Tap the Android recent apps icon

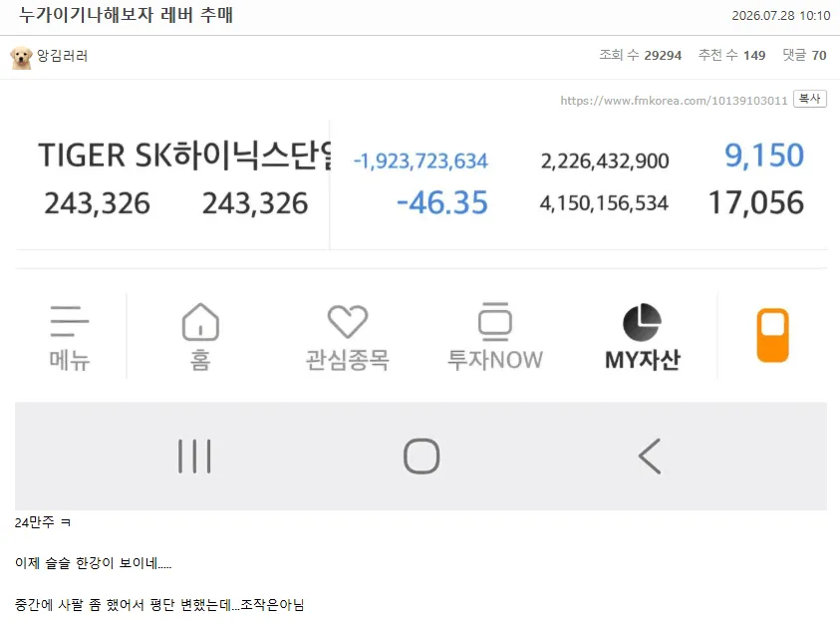click(194, 457)
